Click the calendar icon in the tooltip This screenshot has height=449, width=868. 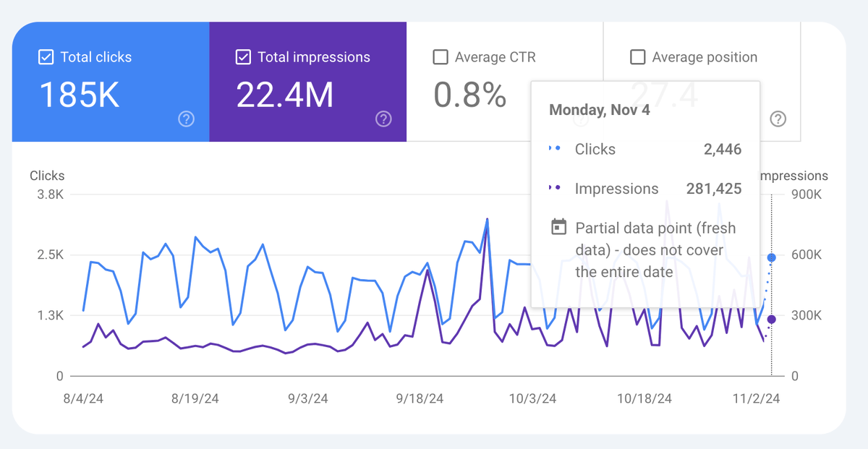[x=558, y=226]
